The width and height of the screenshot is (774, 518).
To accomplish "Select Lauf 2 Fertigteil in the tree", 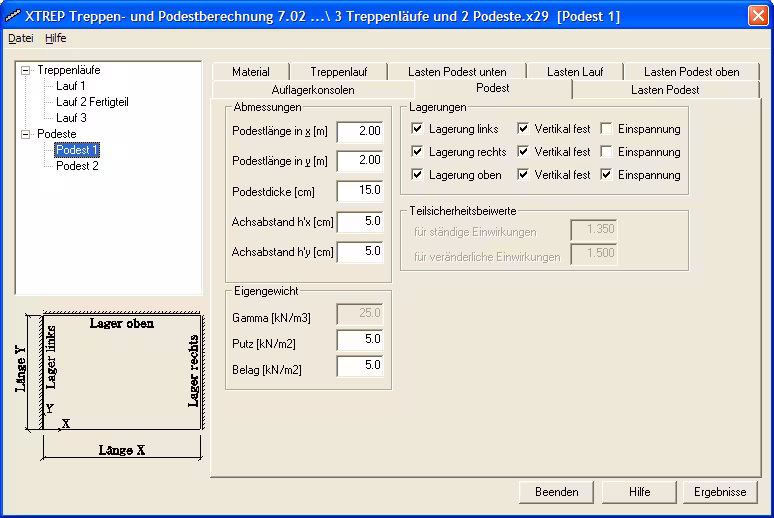I will (x=92, y=102).
